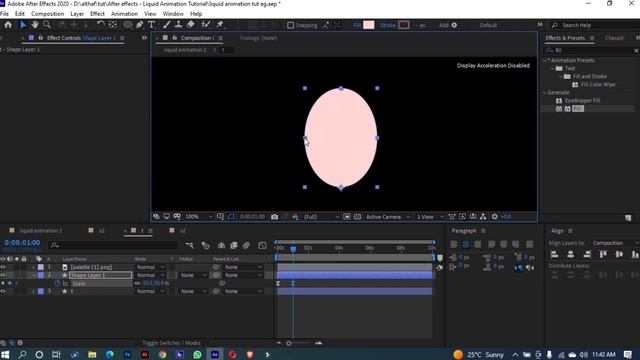
Task: Select the Puppet Pin tool
Action: click(x=220, y=25)
